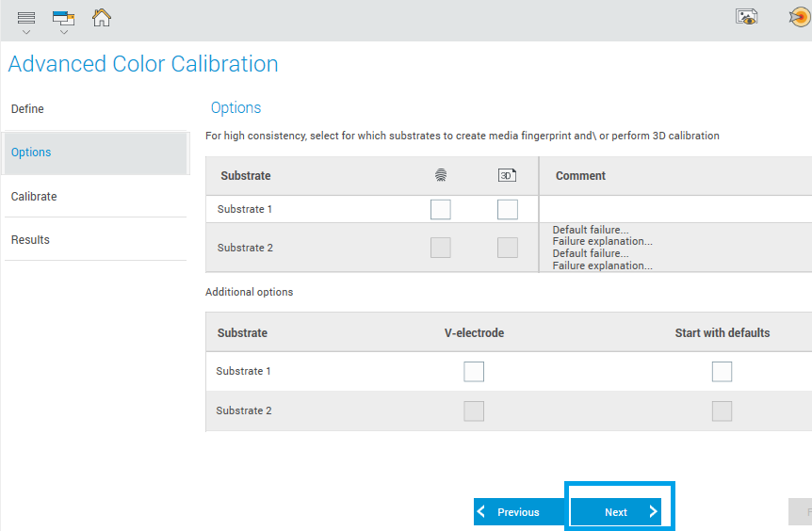Enable media fingerprint for Substrate 1
The height and width of the screenshot is (531, 812).
tap(441, 210)
